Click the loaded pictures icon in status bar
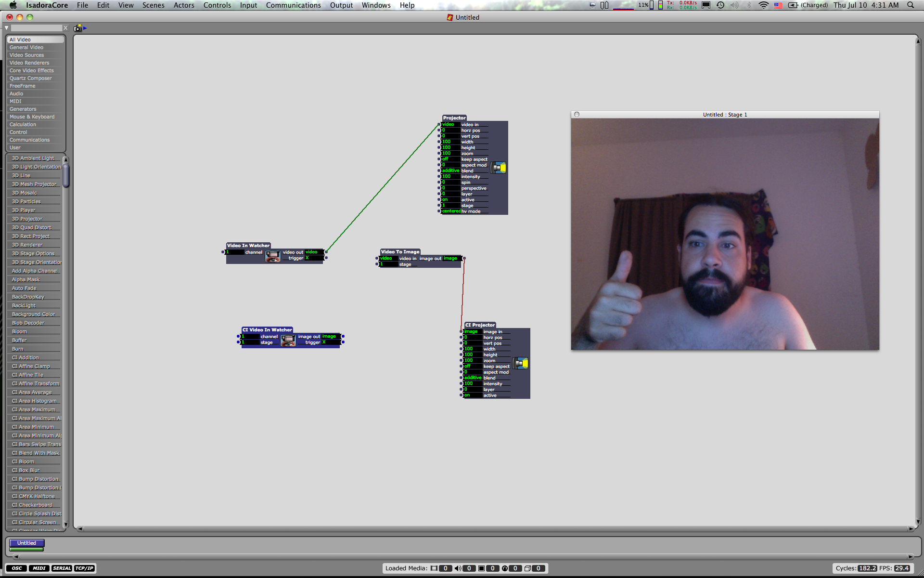924x578 pixels. (481, 568)
